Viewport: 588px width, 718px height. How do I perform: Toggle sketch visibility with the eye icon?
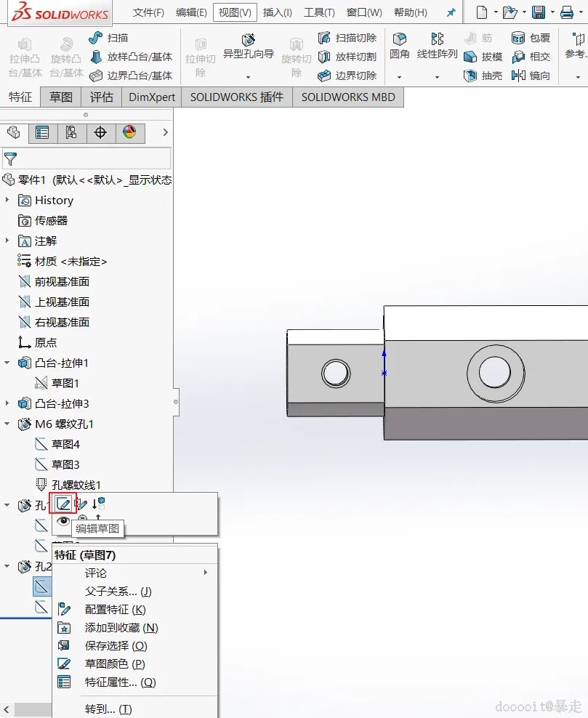[x=63, y=521]
